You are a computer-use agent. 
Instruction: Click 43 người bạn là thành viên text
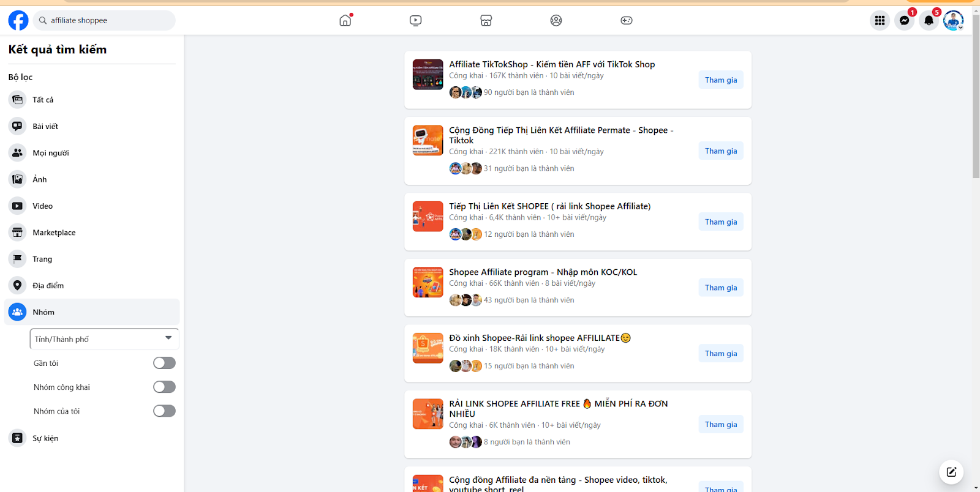tap(529, 300)
